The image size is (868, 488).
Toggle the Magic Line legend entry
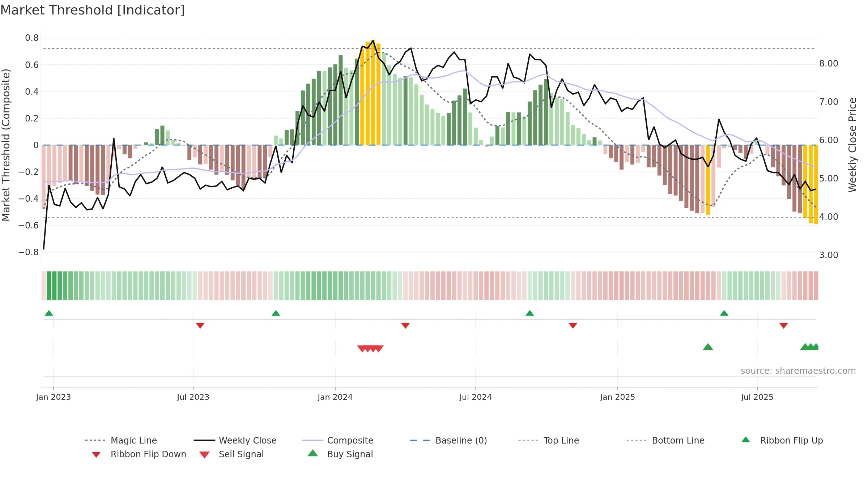point(121,440)
